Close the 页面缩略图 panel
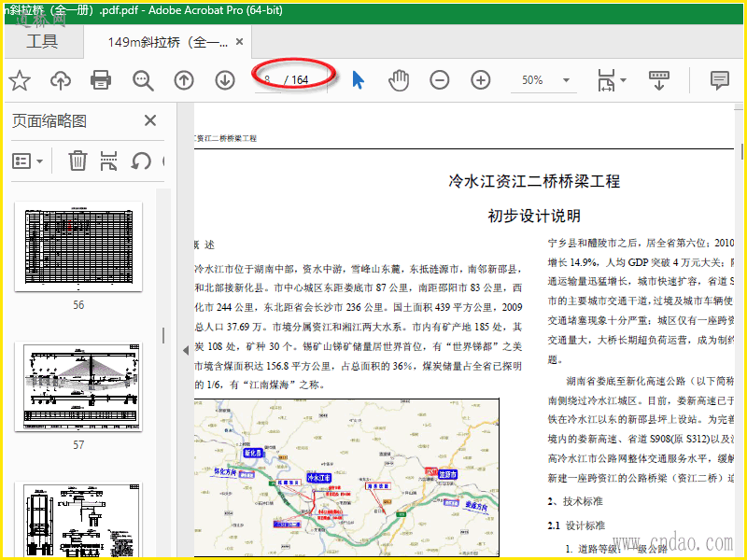The width and height of the screenshot is (747, 560). tap(150, 120)
